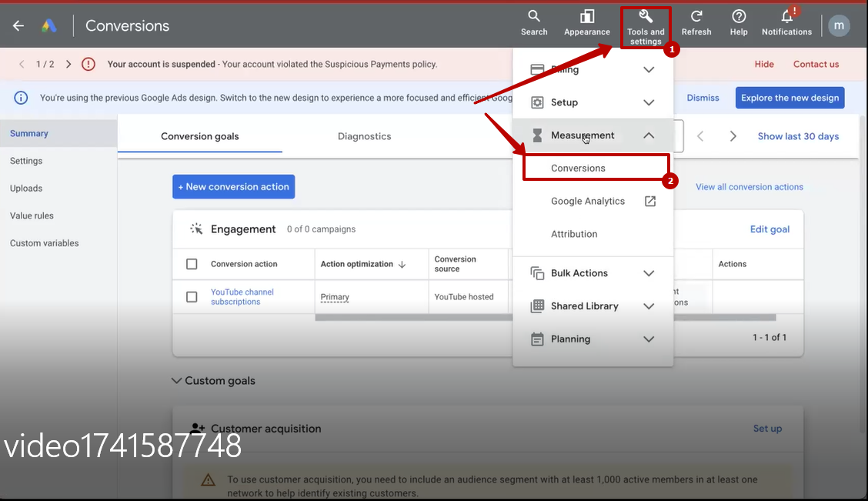Switch to the Conversion goals tab
The width and height of the screenshot is (868, 501).
click(200, 136)
